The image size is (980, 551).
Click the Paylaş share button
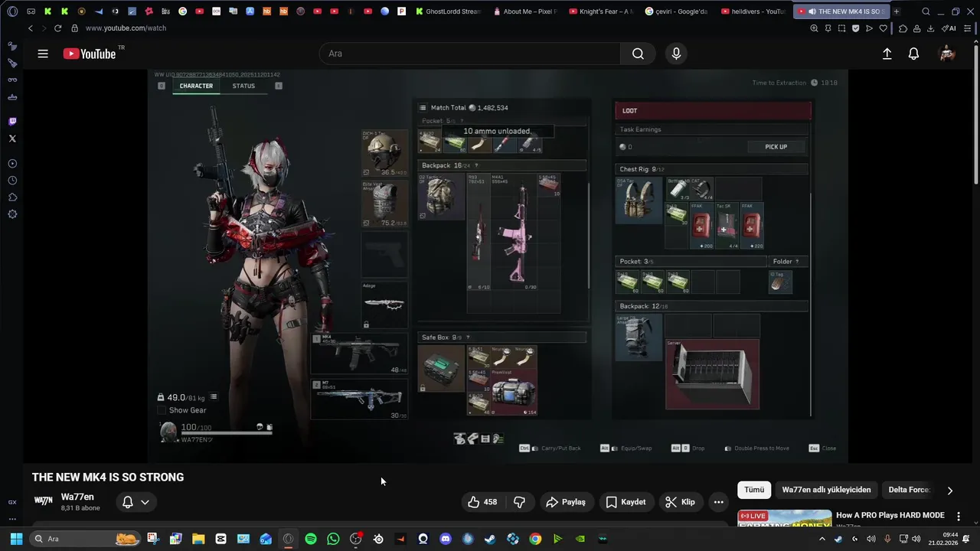pos(566,502)
